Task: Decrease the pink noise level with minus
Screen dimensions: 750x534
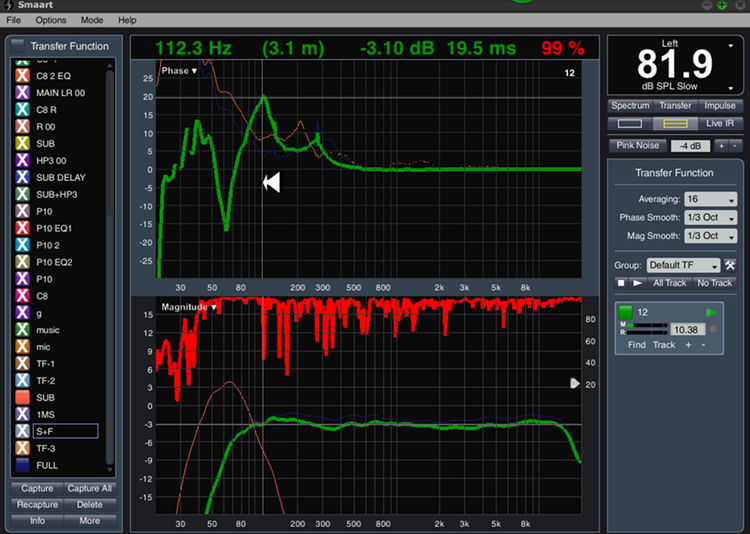Action: 735,146
